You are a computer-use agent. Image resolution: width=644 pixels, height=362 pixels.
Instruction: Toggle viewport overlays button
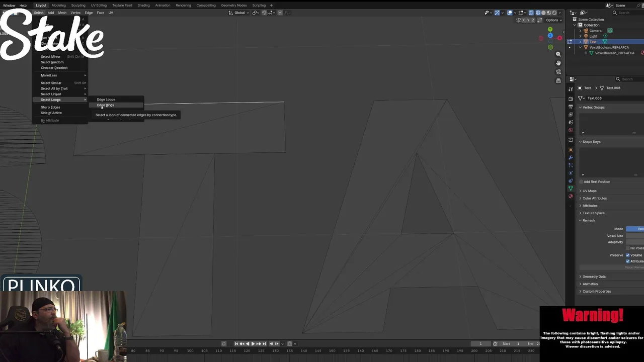pos(510,13)
